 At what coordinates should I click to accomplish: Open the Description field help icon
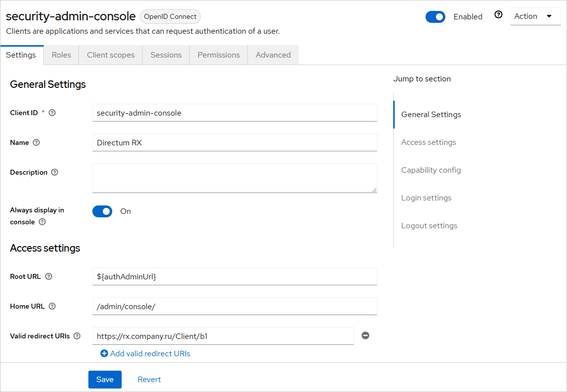55,172
